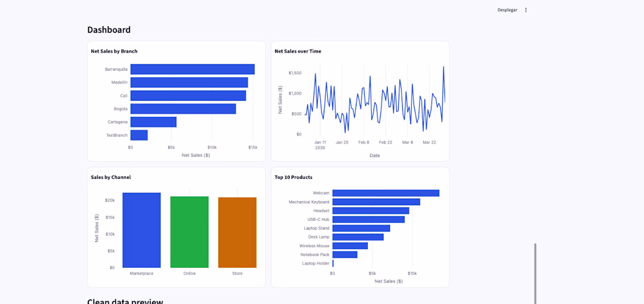Click the green Online bar
Viewport: 644px width, 304px height.
coord(189,232)
